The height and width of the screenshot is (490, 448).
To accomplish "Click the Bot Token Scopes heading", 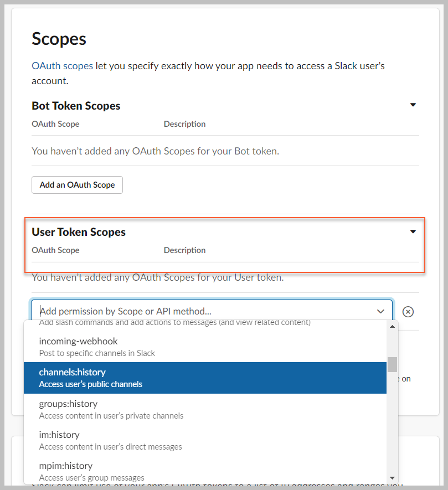I will click(76, 106).
